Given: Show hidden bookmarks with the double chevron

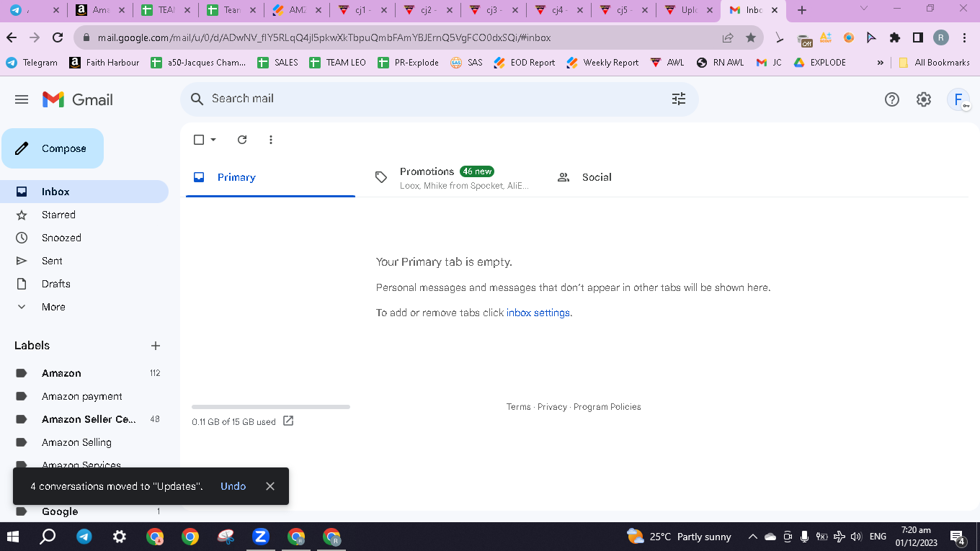Looking at the screenshot, I should [x=880, y=63].
